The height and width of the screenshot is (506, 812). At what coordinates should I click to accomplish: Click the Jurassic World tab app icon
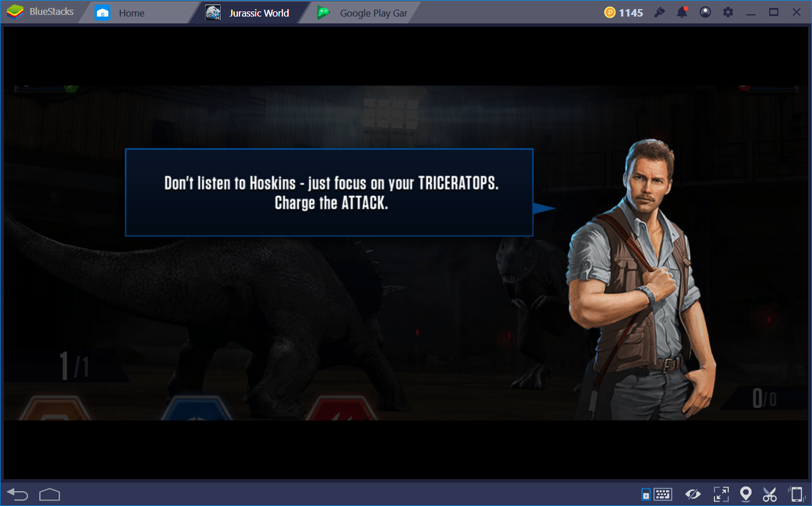[x=213, y=13]
